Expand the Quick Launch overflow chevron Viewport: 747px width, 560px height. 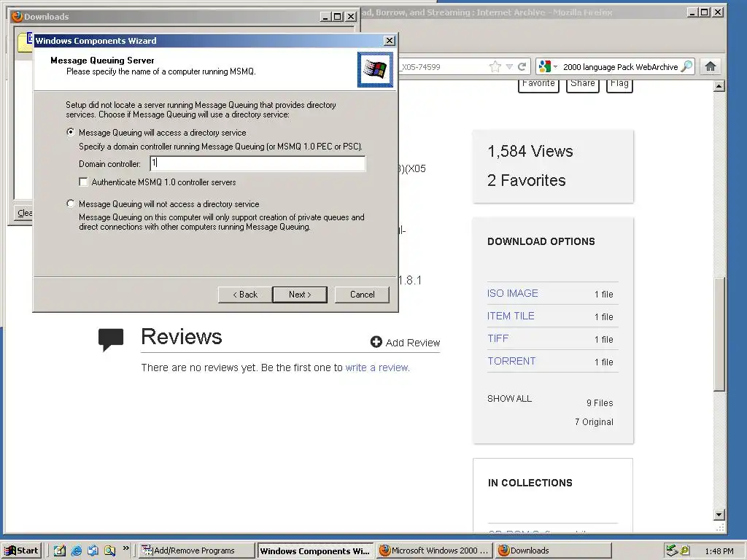pos(125,548)
